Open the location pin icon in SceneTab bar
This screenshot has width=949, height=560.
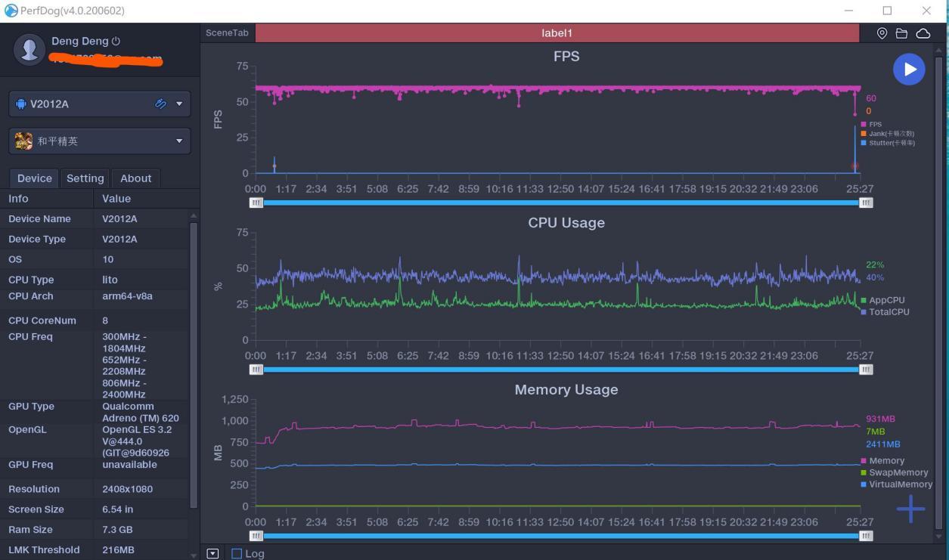[882, 33]
